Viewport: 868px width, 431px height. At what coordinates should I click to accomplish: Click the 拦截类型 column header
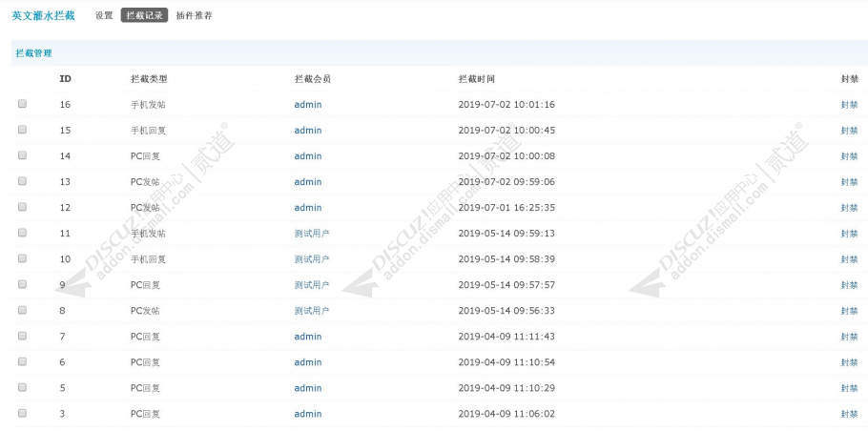(149, 79)
